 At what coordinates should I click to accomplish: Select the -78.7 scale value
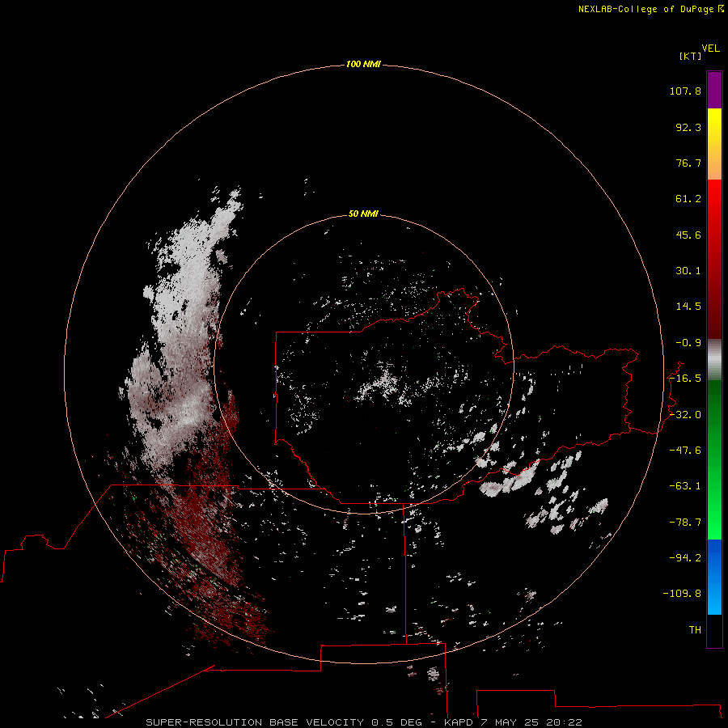(685, 523)
